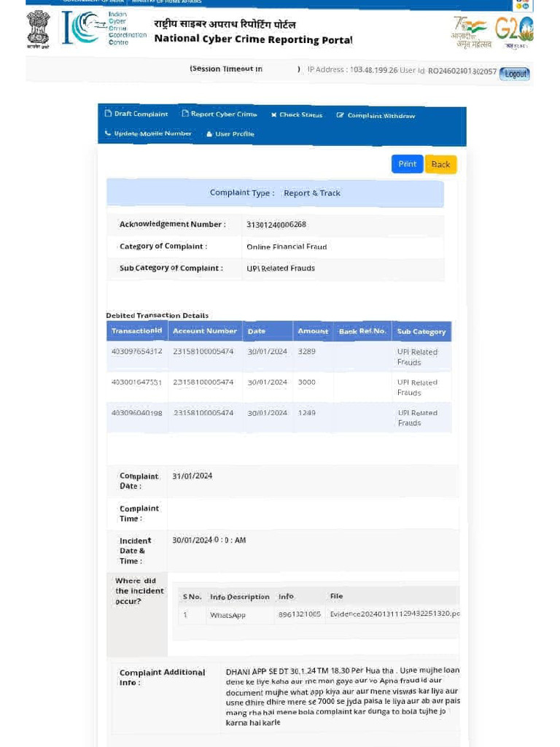The image size is (560, 747).
Task: Select acknowledgement number 31301240006268
Action: point(276,225)
